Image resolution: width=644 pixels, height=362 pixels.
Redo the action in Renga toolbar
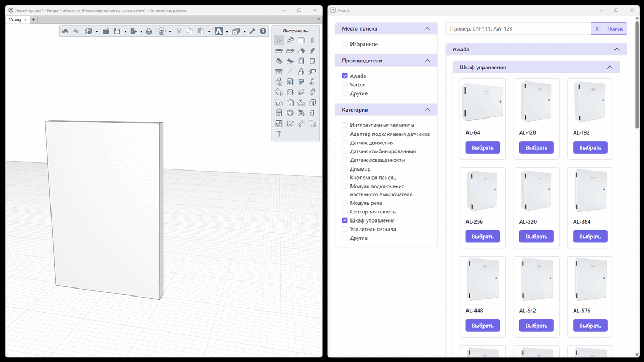tap(76, 32)
